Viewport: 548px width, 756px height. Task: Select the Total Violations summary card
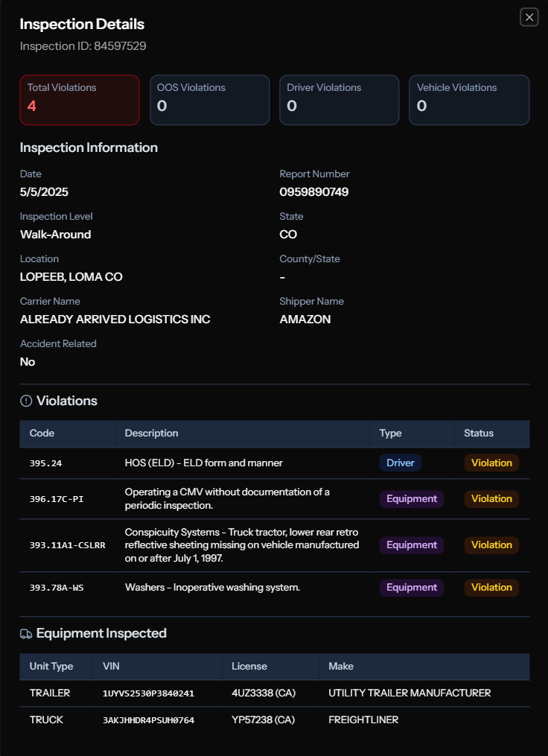click(80, 100)
